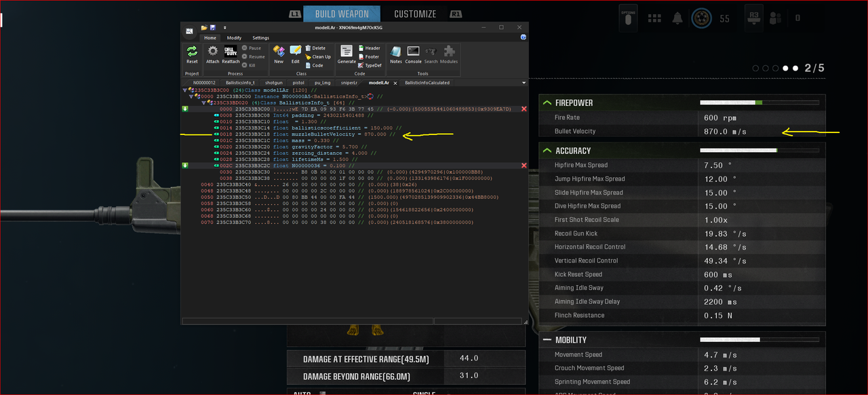The width and height of the screenshot is (868, 395).
Task: Collapse the Class BallisticsInfo_t node
Action: coord(204,102)
